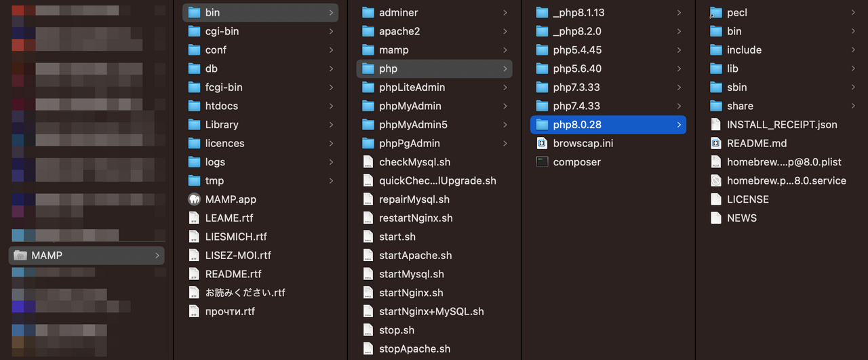868x360 pixels.
Task: Select the INSTALL_RECEIPT.json file
Action: point(781,125)
